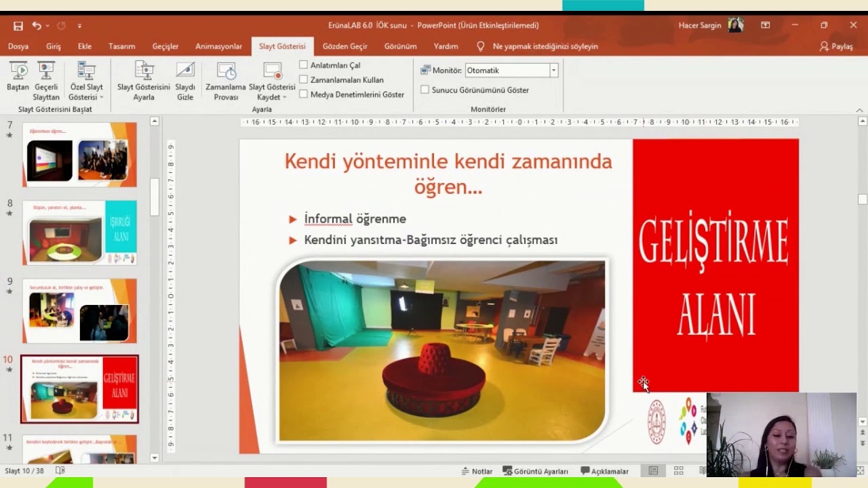868x488 pixels.
Task: Start Zamanlama Provası rehearsal
Action: point(226,81)
